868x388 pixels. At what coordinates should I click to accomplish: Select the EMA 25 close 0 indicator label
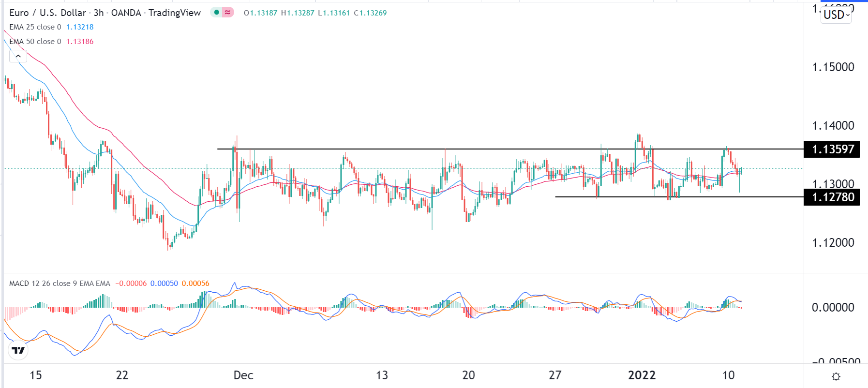35,27
